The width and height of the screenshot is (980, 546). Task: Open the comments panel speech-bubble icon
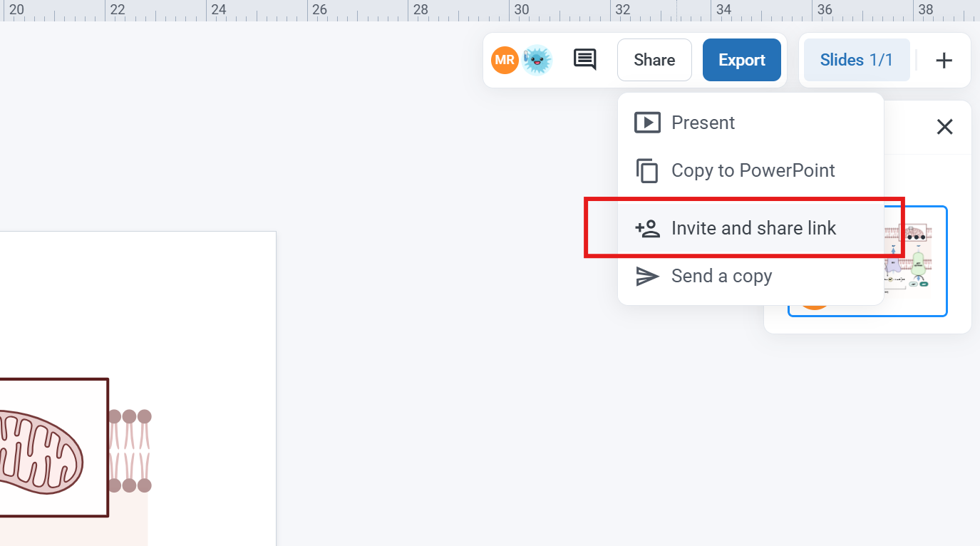[584, 60]
